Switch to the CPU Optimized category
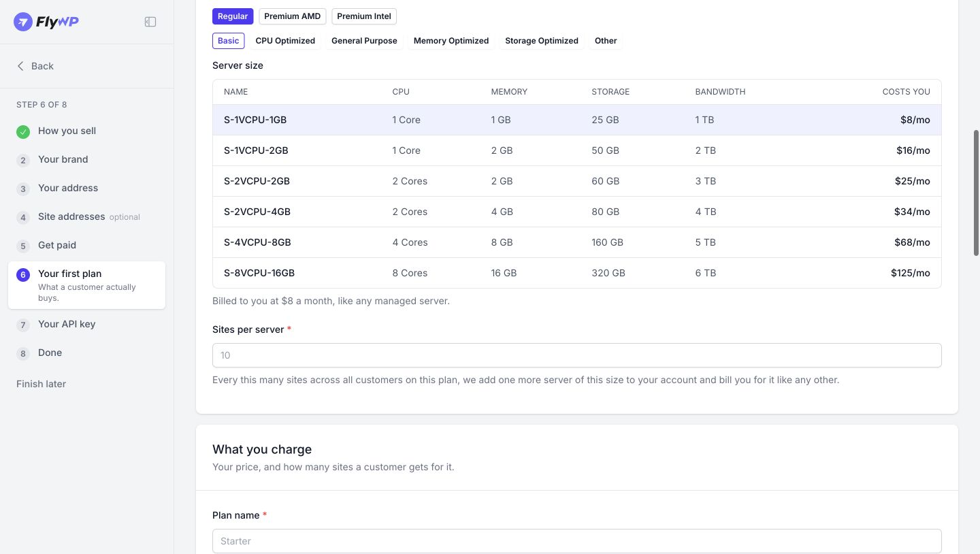 pos(285,41)
